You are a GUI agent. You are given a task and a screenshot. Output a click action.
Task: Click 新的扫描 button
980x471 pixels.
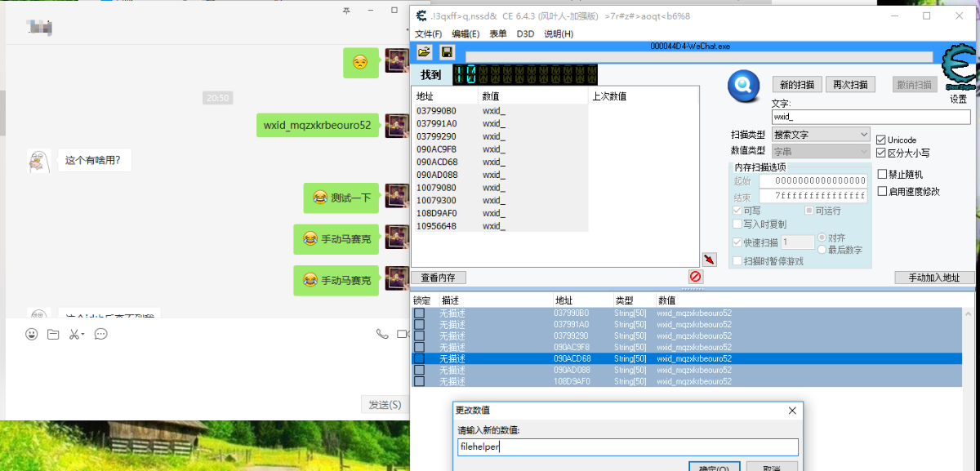(x=797, y=85)
